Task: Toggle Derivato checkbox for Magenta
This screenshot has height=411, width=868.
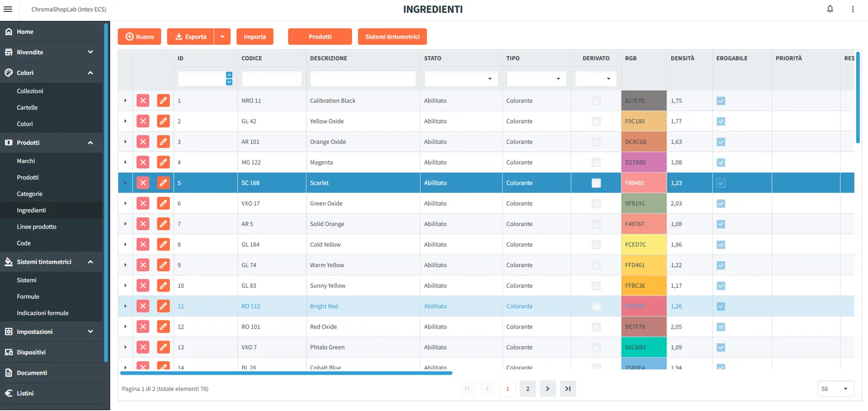Action: 596,162
